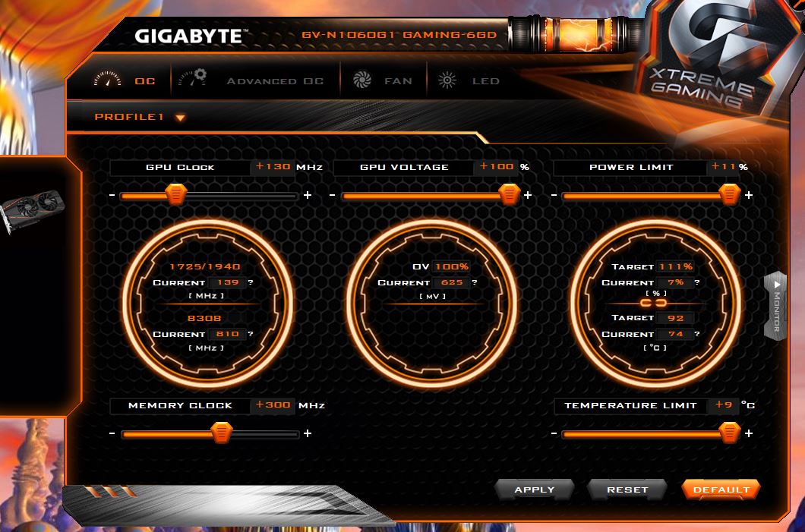Click the fan blade icon

pyautogui.click(x=362, y=80)
